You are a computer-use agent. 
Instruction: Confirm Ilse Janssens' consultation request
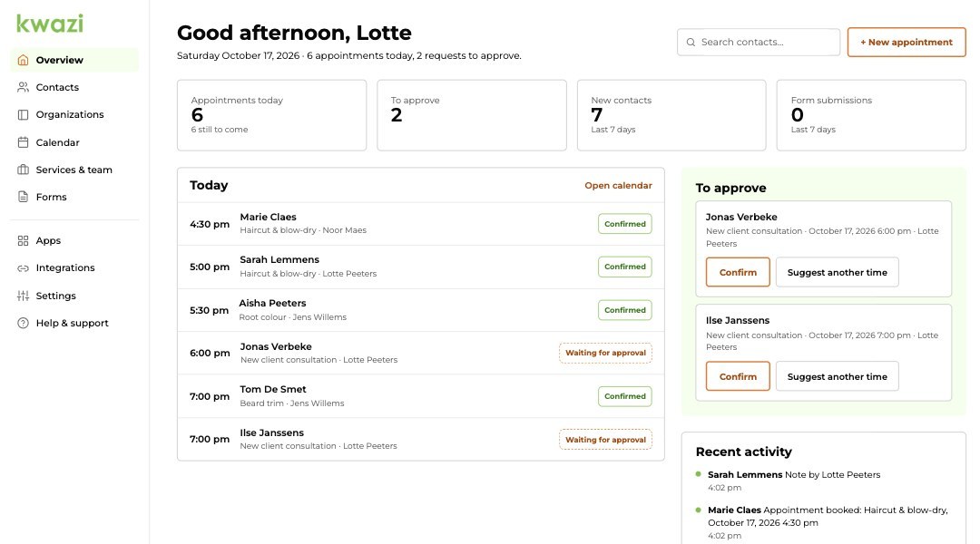tap(738, 376)
